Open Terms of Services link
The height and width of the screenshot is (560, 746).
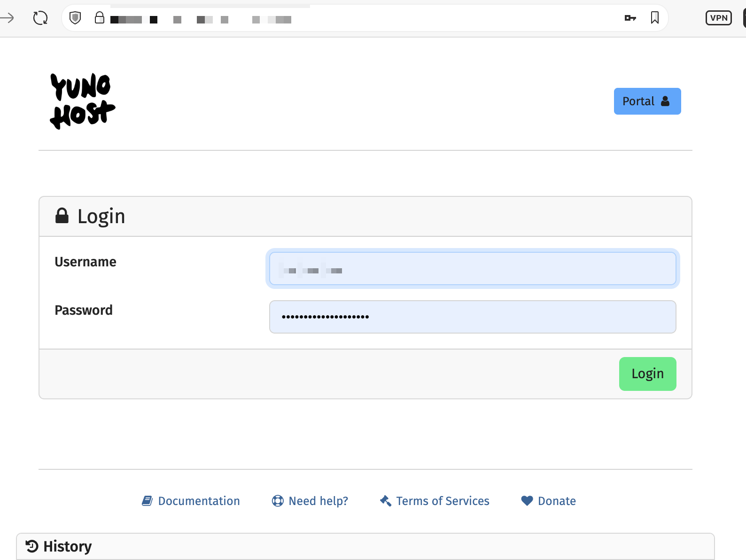435,501
